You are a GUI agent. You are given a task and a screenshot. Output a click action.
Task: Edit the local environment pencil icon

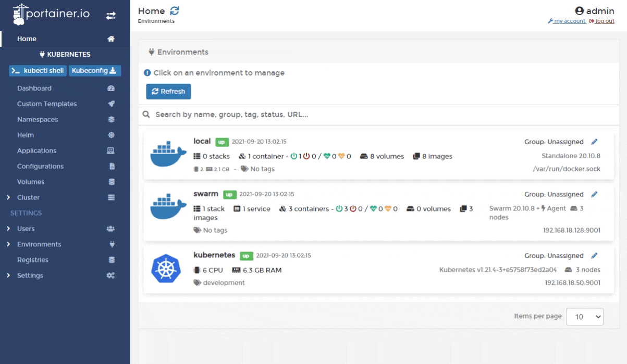[594, 142]
